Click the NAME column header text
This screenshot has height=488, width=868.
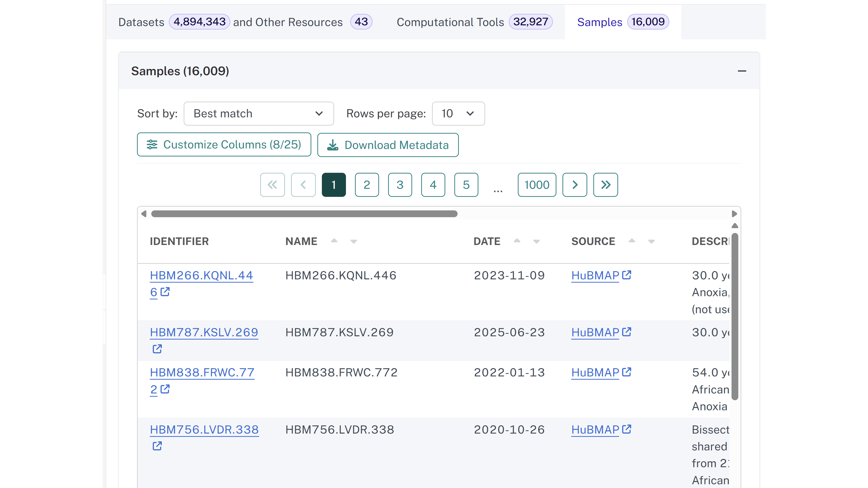[301, 241]
